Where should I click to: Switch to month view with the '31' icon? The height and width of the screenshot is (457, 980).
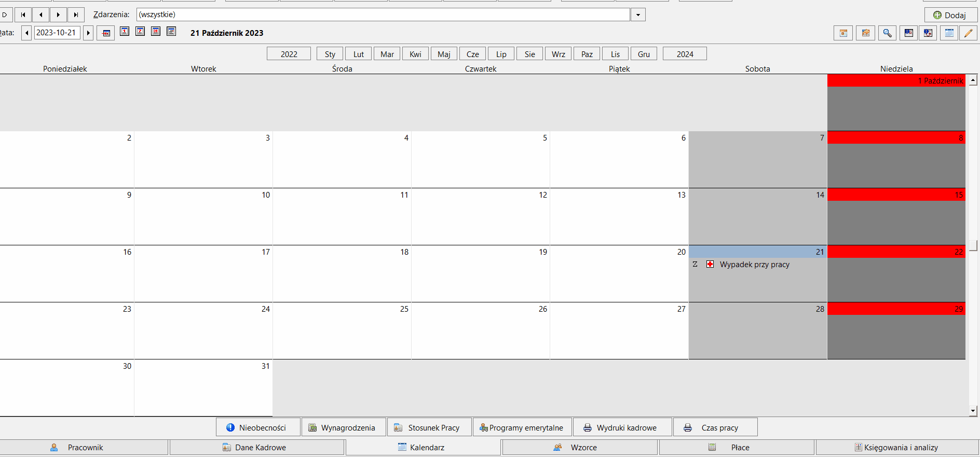pyautogui.click(x=156, y=32)
